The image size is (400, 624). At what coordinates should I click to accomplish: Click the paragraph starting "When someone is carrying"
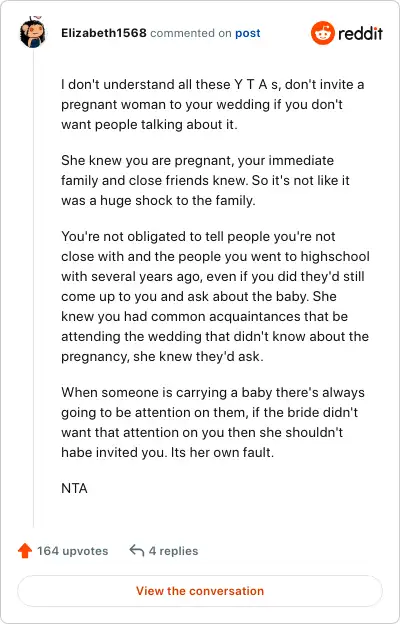click(x=213, y=423)
